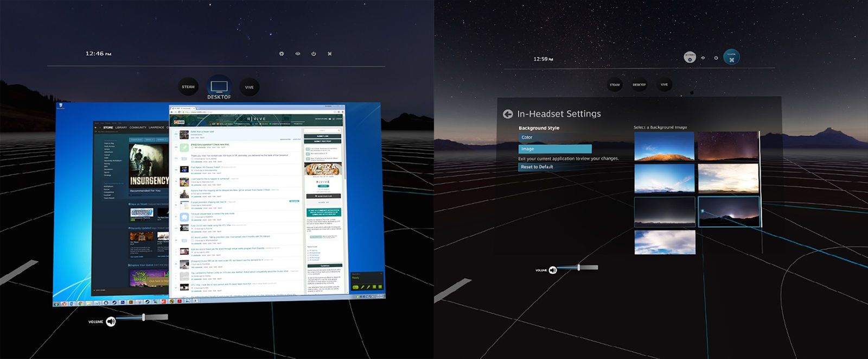Viewport: 868px width, 359px height.
Task: Switch to STEAM tab in 12:59 PM dashboard
Action: (615, 85)
